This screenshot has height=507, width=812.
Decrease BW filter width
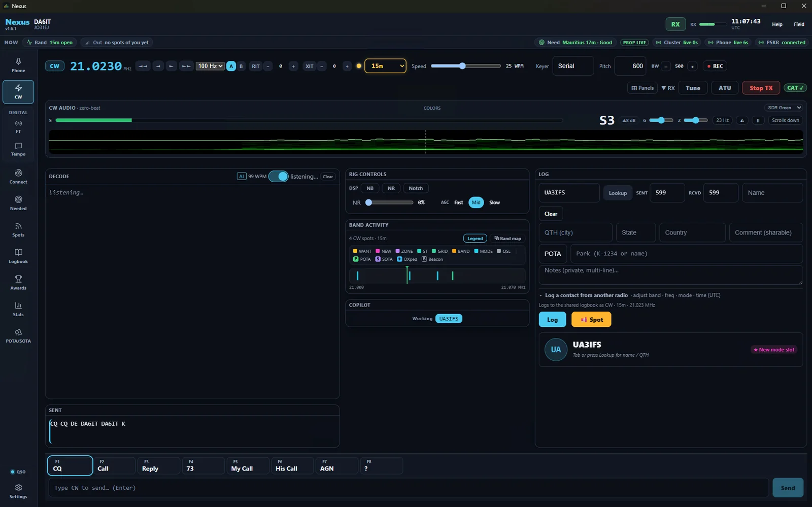(x=666, y=66)
